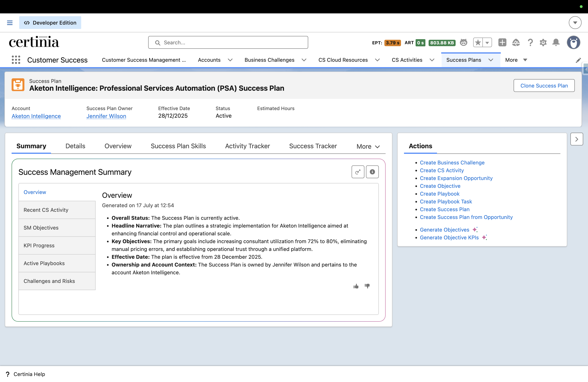Expand the navigation bar More menu
588x382 pixels.
[x=516, y=60]
